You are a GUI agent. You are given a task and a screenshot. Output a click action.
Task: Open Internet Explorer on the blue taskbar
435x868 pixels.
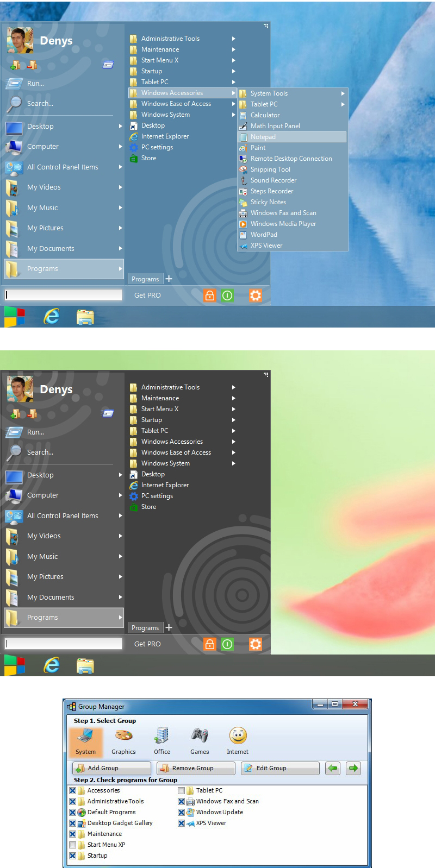click(52, 316)
